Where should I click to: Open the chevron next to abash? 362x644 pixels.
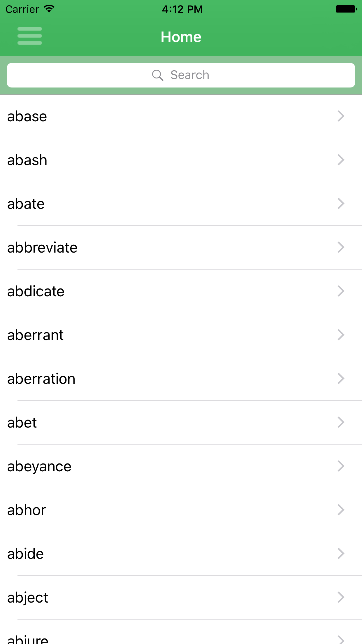pos(341,160)
